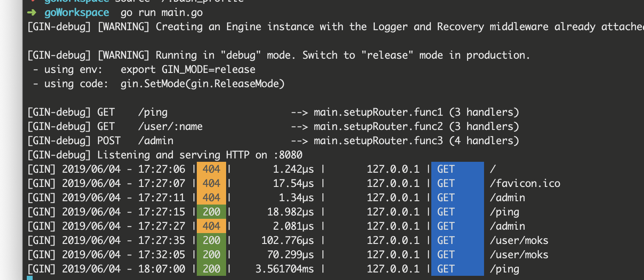Click the POST method in the route list
The width and height of the screenshot is (644, 280).
click(x=109, y=141)
